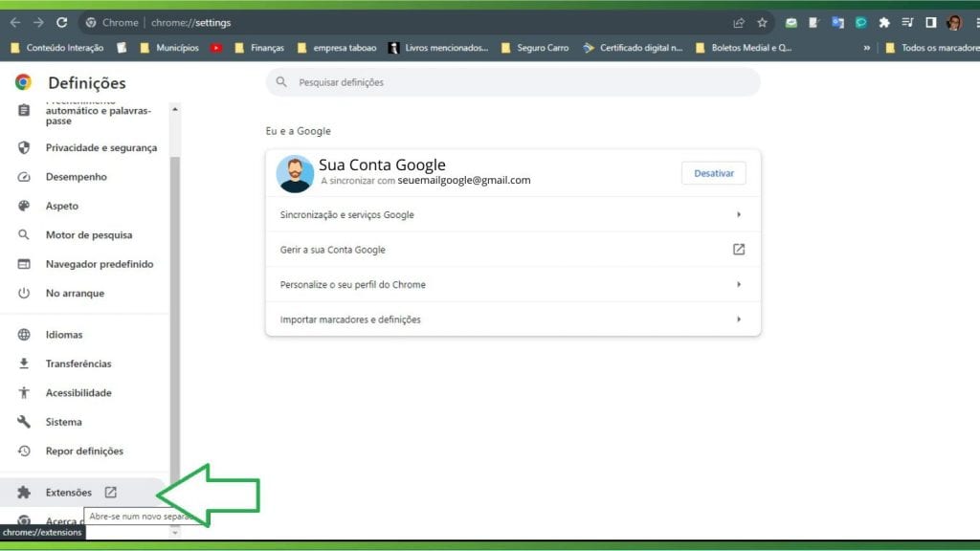Image resolution: width=980 pixels, height=551 pixels.
Task: Open the Boletos Medial bookmark folder
Action: 744,48
